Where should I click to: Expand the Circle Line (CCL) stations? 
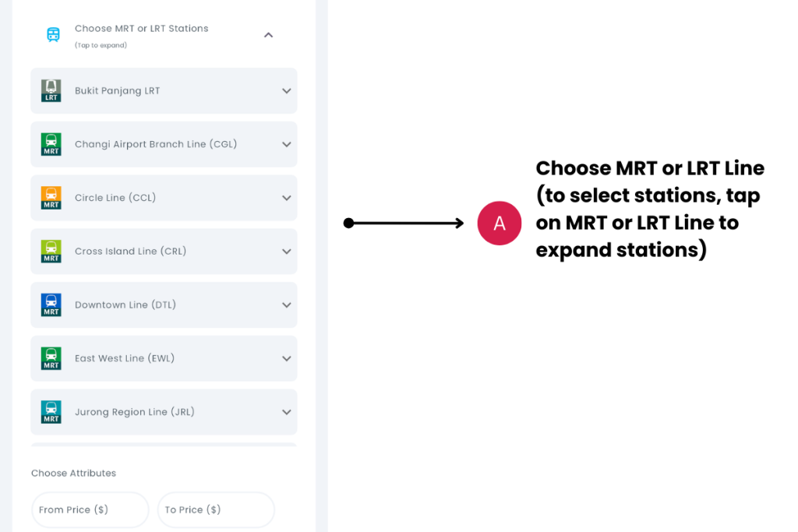coord(285,198)
